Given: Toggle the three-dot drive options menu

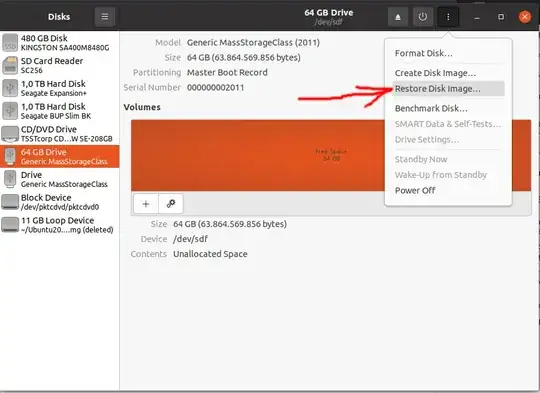Looking at the screenshot, I should (x=448, y=17).
